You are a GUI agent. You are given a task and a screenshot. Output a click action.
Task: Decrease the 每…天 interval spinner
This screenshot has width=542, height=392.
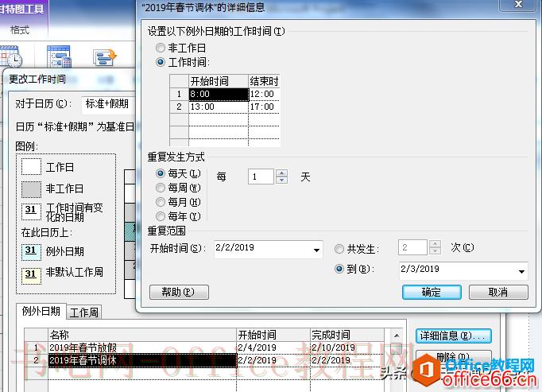pos(281,180)
